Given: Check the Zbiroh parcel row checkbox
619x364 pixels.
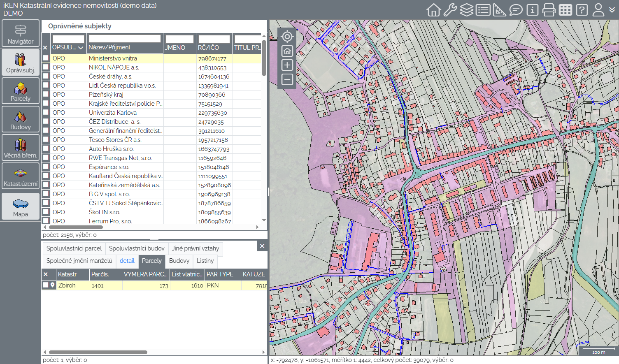Looking at the screenshot, I should click(x=46, y=285).
